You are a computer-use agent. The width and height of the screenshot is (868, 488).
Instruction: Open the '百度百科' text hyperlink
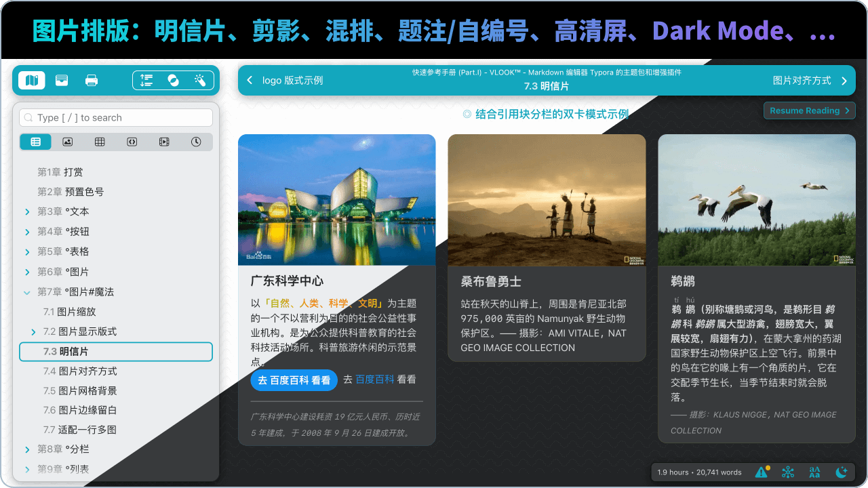pos(375,380)
